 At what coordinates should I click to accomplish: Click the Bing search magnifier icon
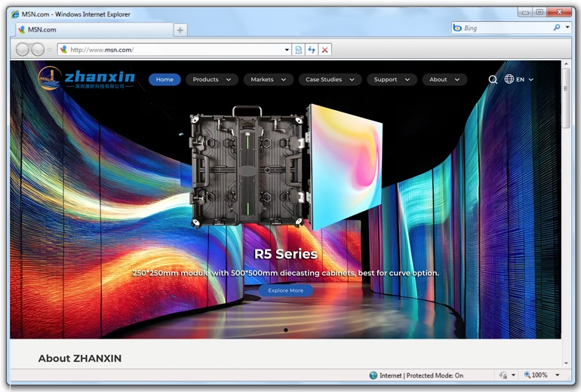557,28
